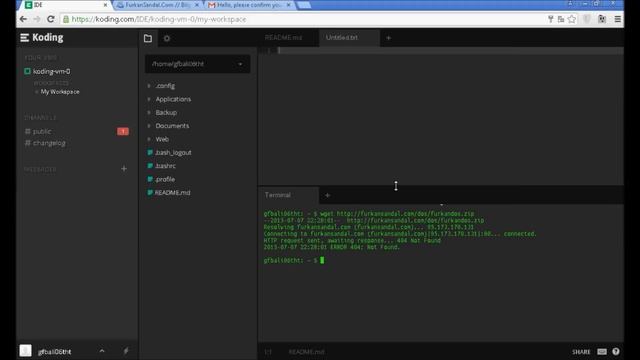Expand the account menu chevron

point(102,351)
